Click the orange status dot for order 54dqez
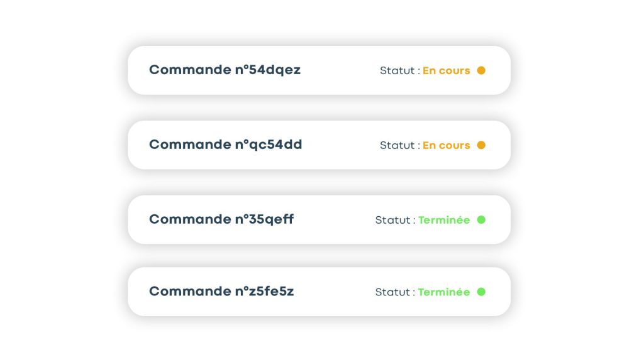Screen dimensions: 644x362 pos(481,70)
